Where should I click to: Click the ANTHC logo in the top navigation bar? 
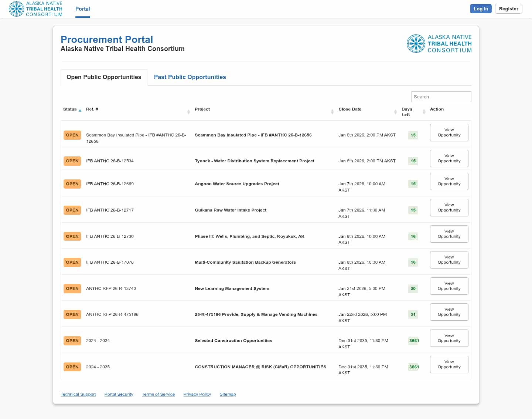pyautogui.click(x=36, y=9)
